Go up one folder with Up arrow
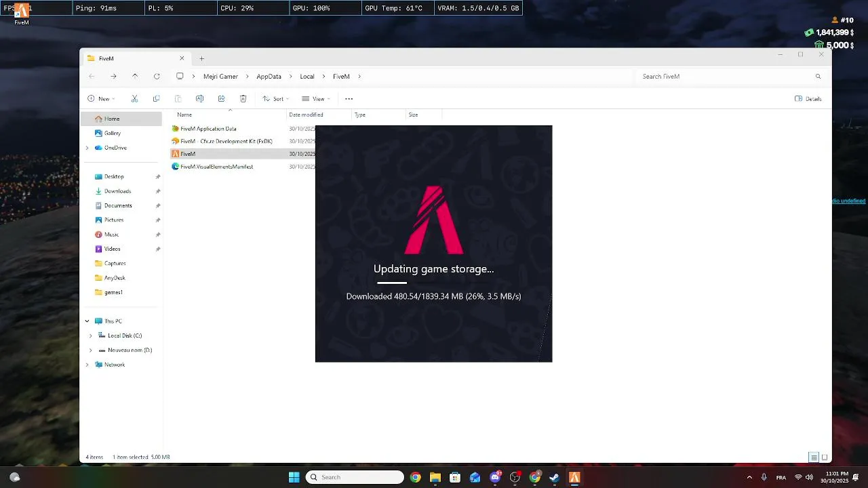 click(135, 77)
